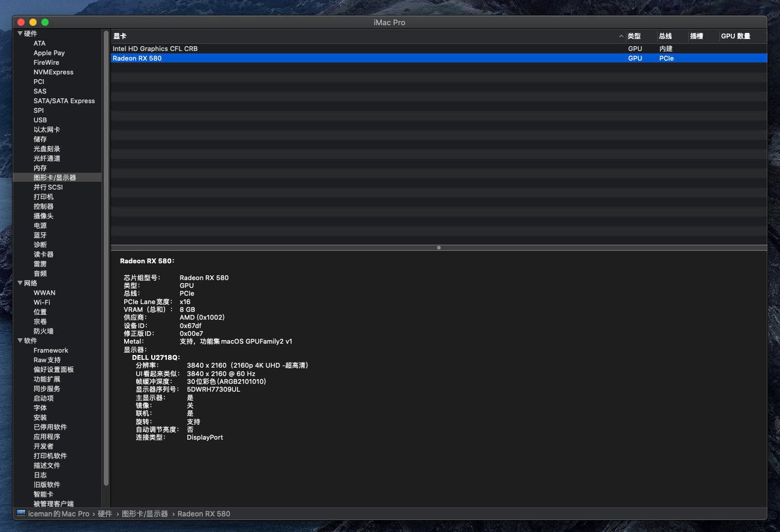
Task: Select 光纤通道 in the sidebar
Action: coord(47,158)
